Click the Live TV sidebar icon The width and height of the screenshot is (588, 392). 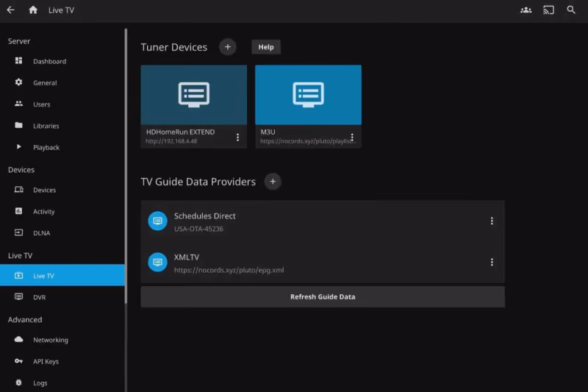[18, 276]
